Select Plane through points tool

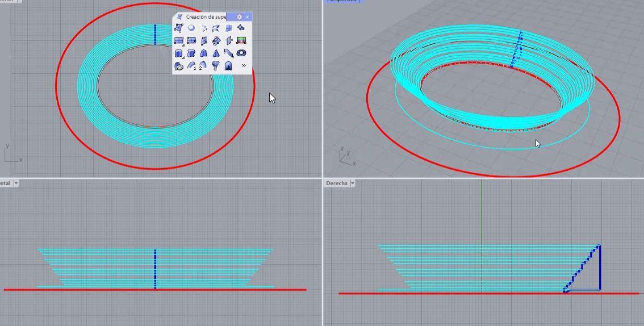point(216,41)
